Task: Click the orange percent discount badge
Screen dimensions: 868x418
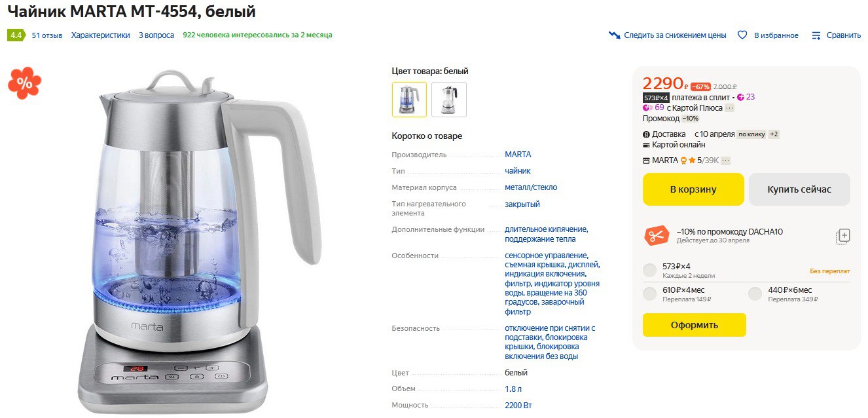Action: click(x=24, y=83)
